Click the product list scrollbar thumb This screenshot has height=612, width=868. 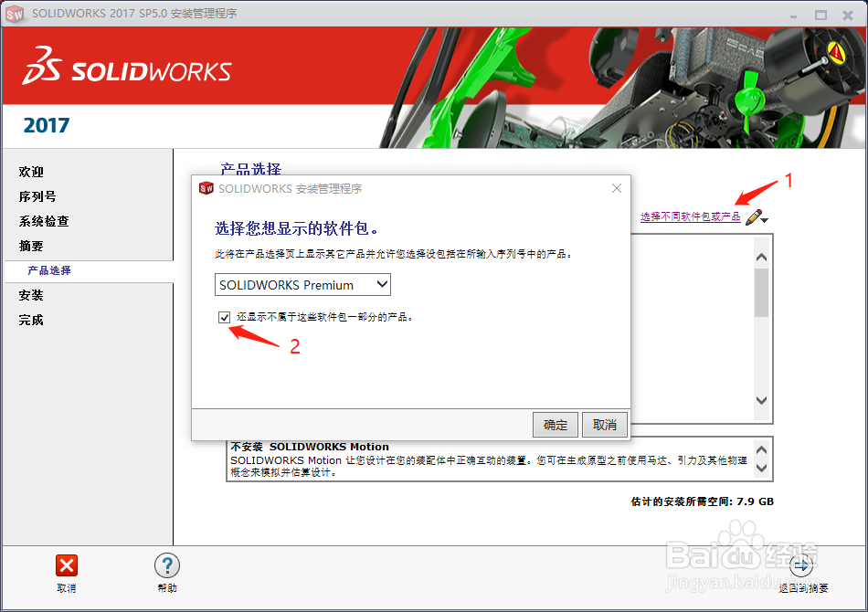pyautogui.click(x=761, y=292)
